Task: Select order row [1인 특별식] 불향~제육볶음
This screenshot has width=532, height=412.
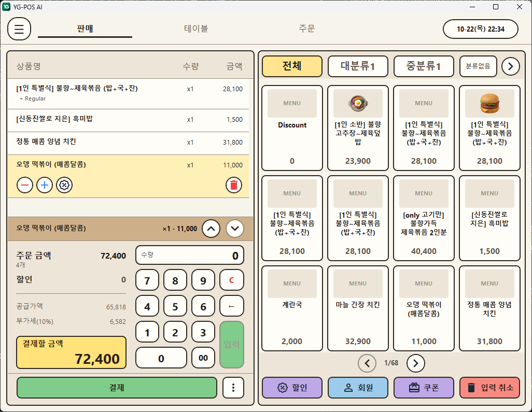Action: pyautogui.click(x=128, y=94)
